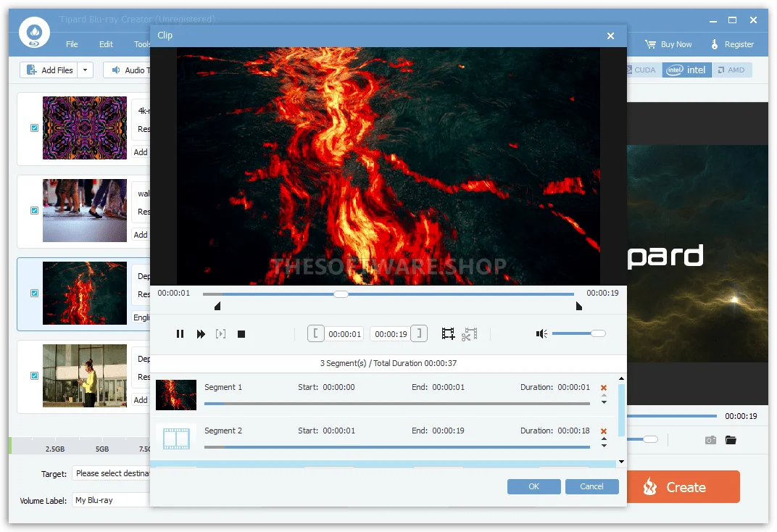
Task: Click the Add Files button
Action: click(50, 70)
